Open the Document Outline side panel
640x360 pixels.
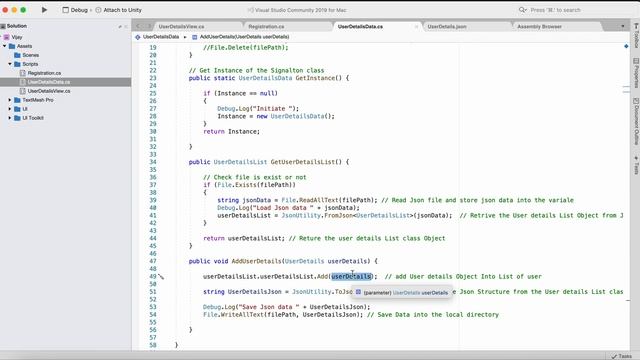tap(636, 121)
